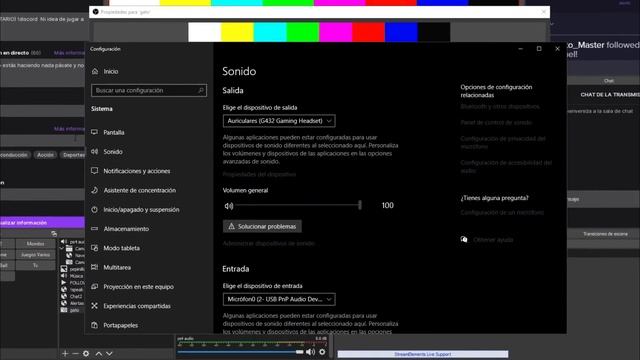Collapse the group chevron in OBS sources list
This screenshot has height=360, width=640.
point(62,248)
